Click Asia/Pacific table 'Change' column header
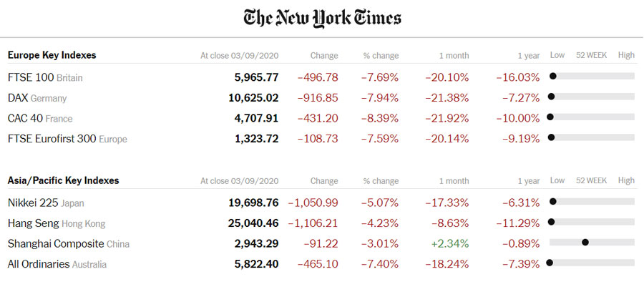Screen dimensions: 644x282 tap(324, 181)
